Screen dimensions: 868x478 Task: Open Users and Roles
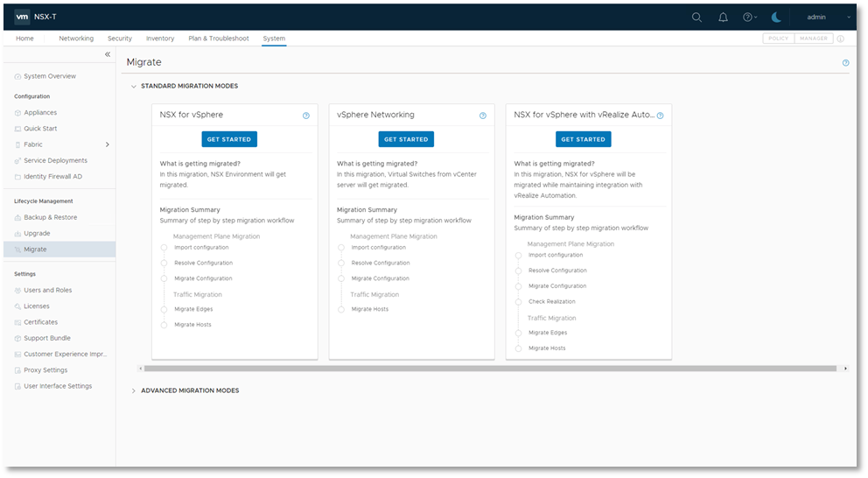point(47,291)
